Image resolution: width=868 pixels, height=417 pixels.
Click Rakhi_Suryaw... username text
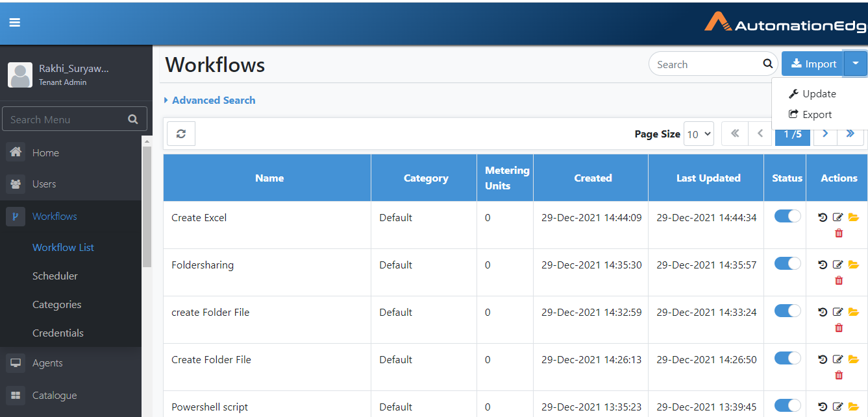(73, 68)
